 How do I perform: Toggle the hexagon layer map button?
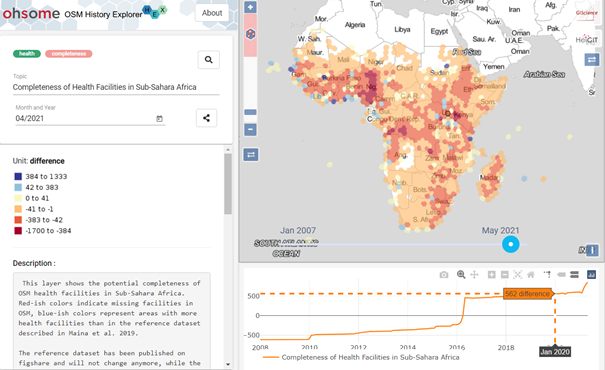click(x=250, y=34)
